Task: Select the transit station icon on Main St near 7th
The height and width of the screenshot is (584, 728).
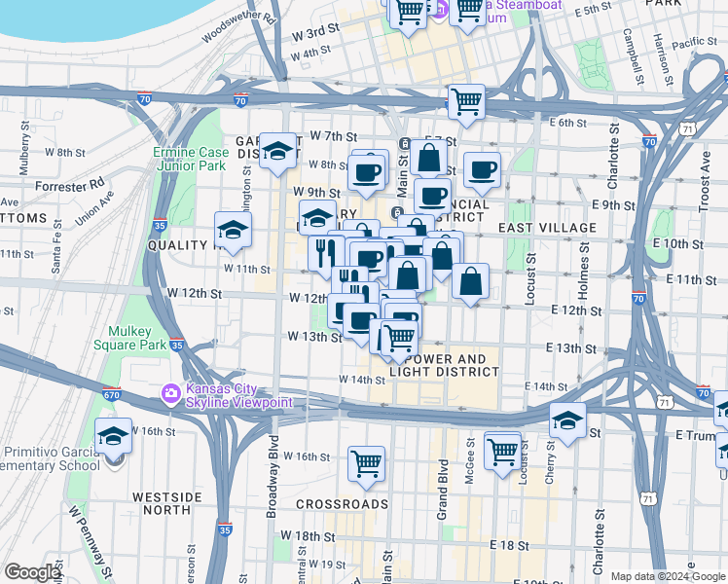Action: (404, 143)
